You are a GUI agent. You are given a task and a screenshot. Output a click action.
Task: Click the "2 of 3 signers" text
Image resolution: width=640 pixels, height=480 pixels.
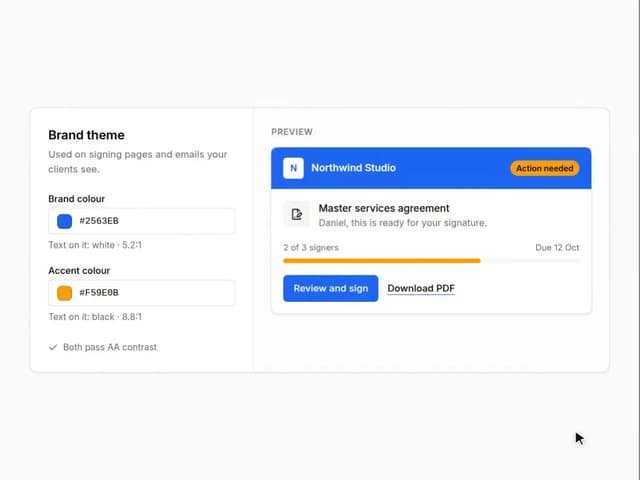click(311, 248)
